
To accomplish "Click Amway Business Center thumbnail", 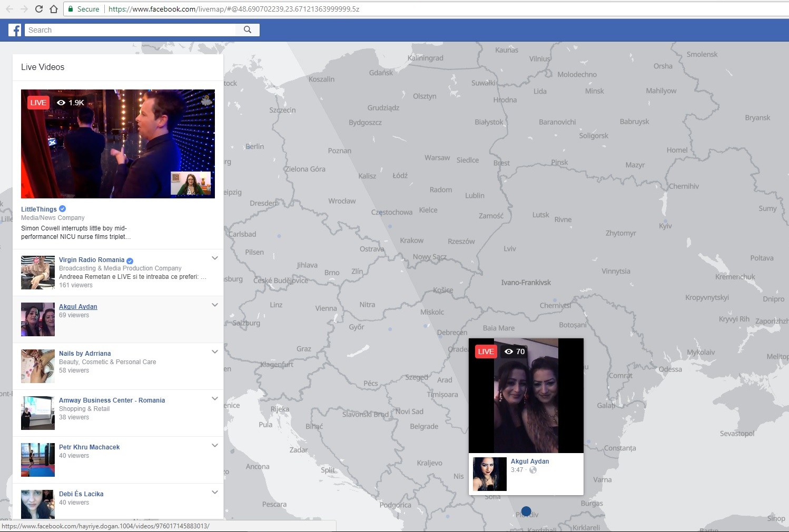I will click(38, 413).
